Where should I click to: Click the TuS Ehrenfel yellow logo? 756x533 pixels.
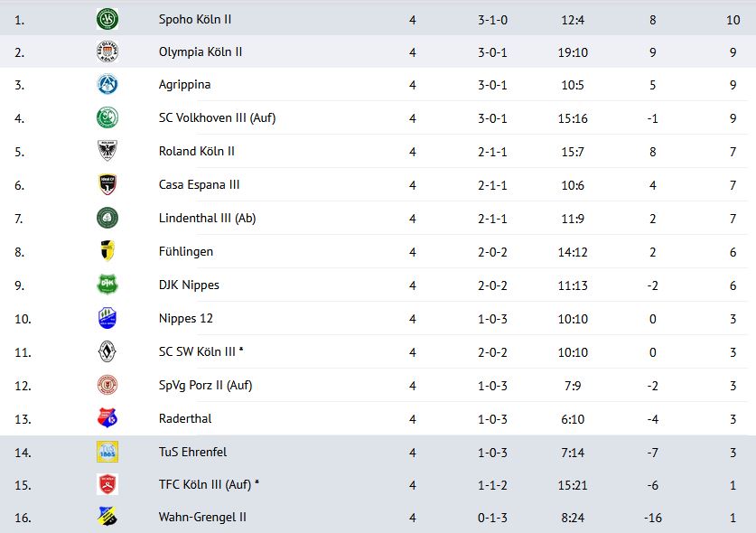click(107, 452)
